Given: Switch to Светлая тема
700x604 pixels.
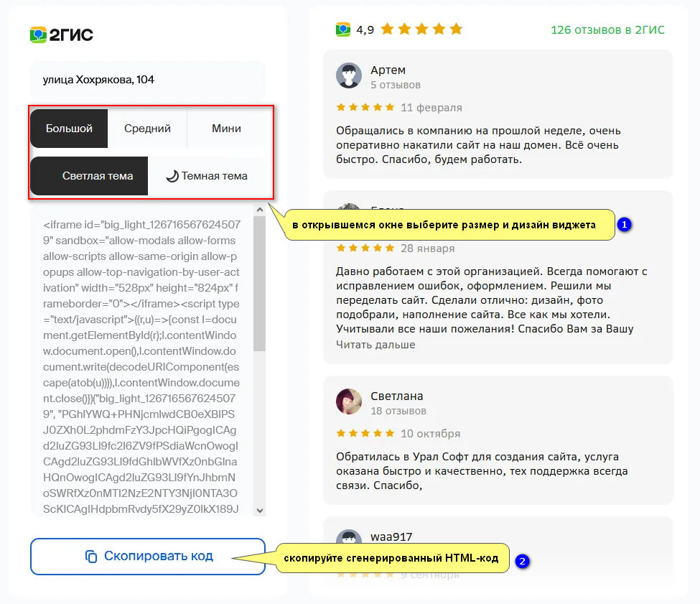Looking at the screenshot, I should pos(89,176).
